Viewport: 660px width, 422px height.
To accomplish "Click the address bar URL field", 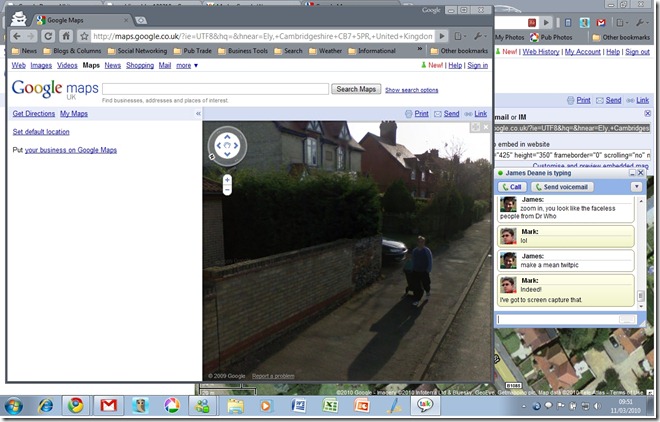I will coord(263,36).
